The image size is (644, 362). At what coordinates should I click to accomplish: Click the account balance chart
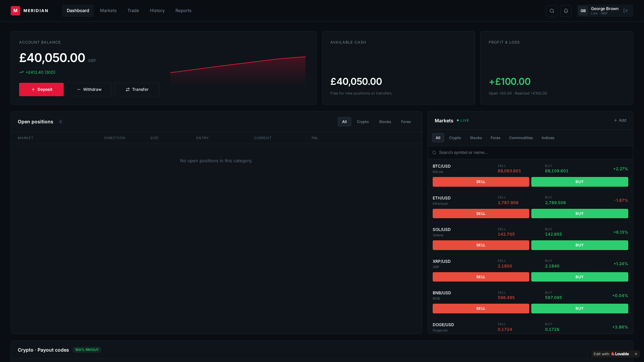(x=238, y=71)
